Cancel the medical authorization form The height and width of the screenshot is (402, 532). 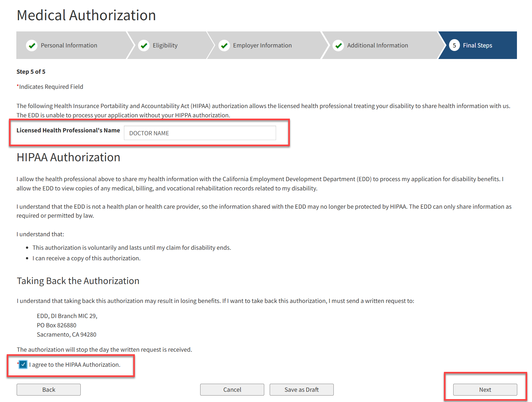[232, 389]
